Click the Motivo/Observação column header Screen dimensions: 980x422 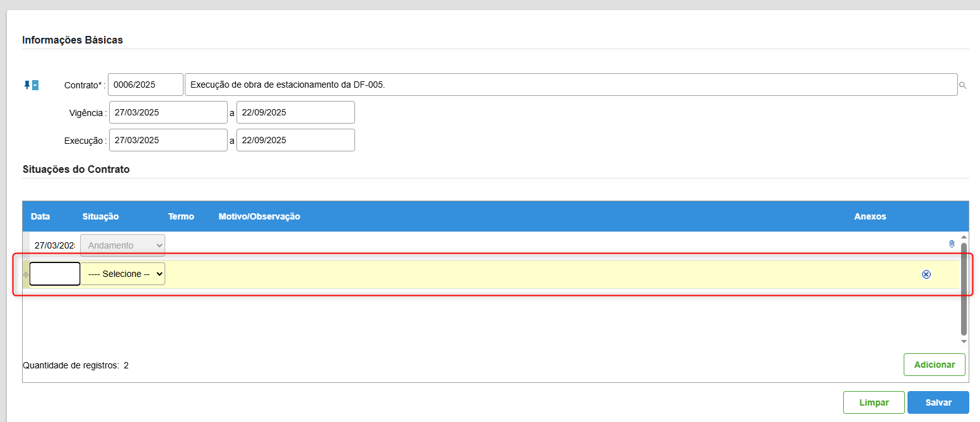pyautogui.click(x=259, y=216)
